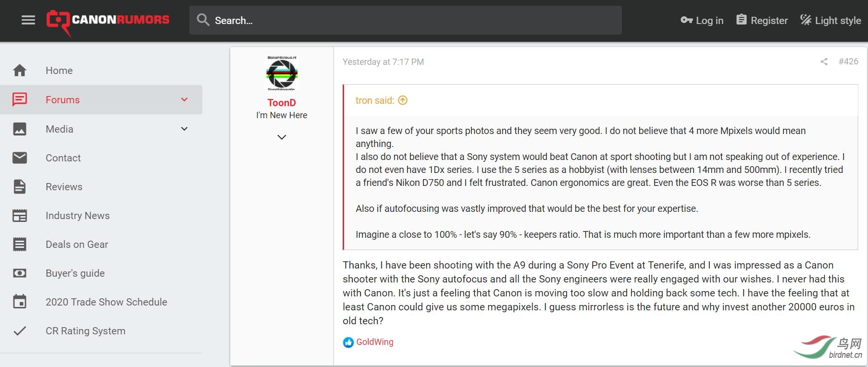Screen dimensions: 868x367
Task: Click the Deals on Gear icon
Action: (x=20, y=244)
